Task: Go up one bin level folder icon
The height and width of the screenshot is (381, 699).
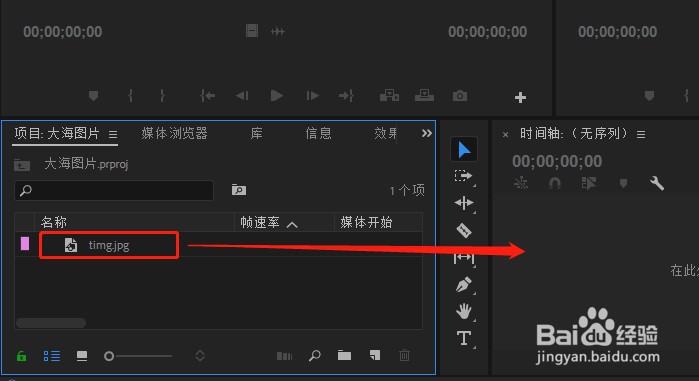Action: click(22, 165)
